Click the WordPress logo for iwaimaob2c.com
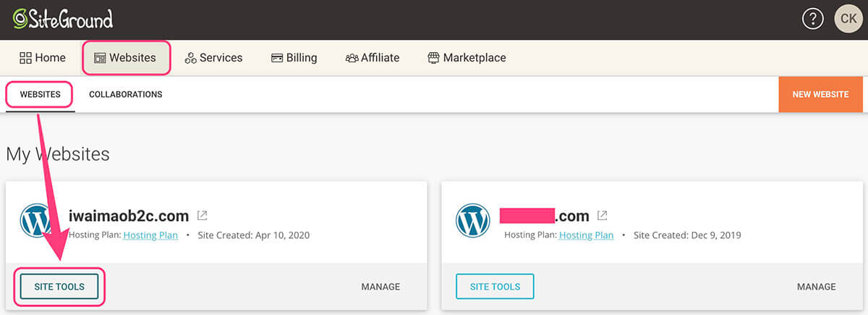The height and width of the screenshot is (315, 868). point(38,221)
